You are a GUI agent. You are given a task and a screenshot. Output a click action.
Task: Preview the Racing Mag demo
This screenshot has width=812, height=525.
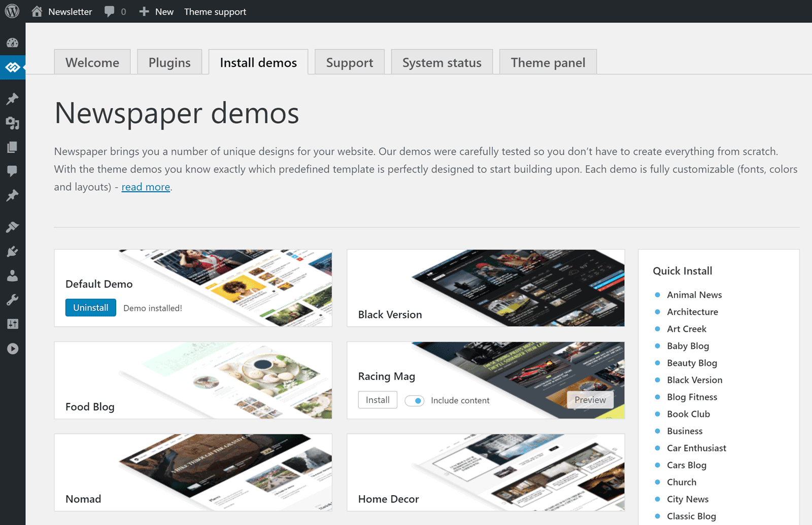[590, 400]
